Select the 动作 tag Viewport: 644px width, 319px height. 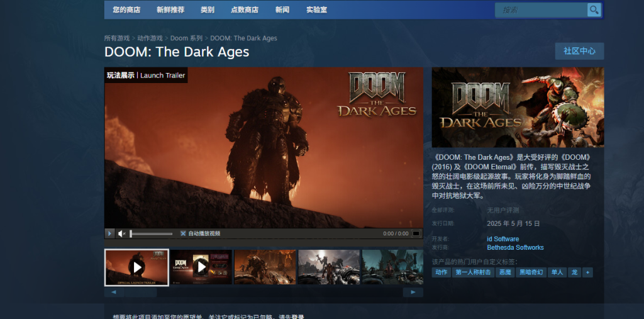coord(441,272)
